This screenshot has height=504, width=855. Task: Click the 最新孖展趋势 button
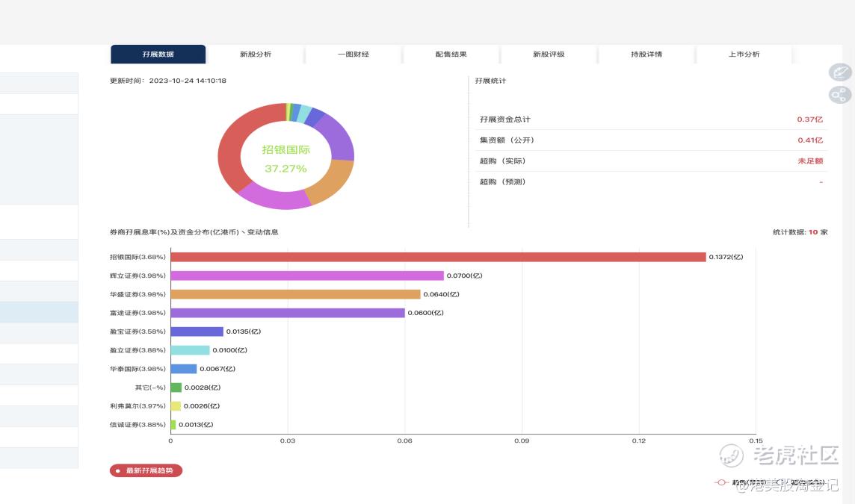[x=146, y=470]
